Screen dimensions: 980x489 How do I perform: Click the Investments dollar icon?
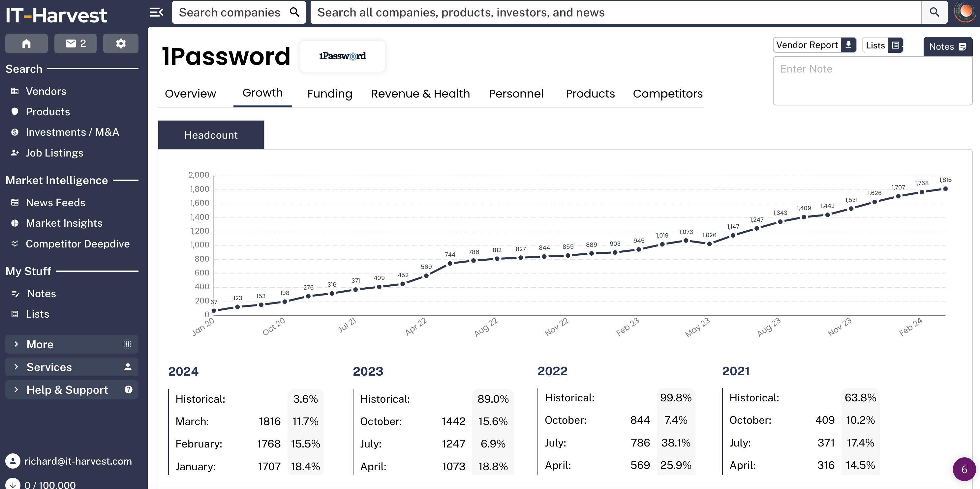click(15, 132)
